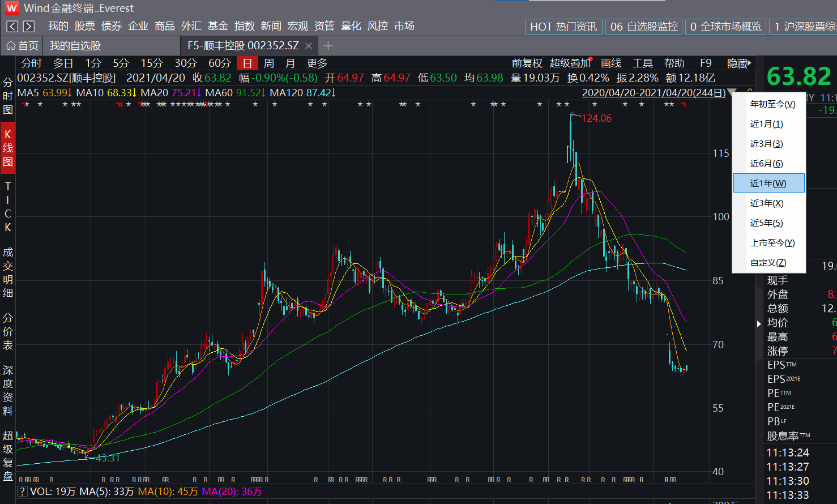Click the MA5 63.99 indicator label
This screenshot has width=837, height=504.
[x=45, y=92]
